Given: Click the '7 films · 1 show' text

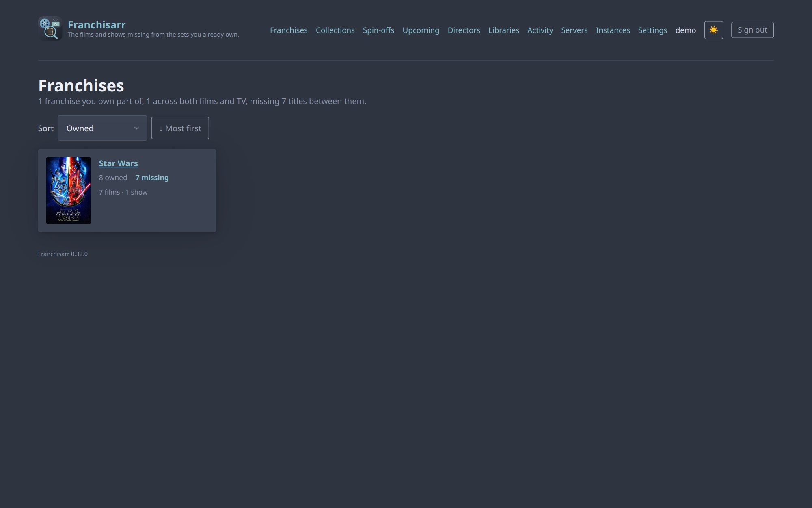Looking at the screenshot, I should coord(123,192).
